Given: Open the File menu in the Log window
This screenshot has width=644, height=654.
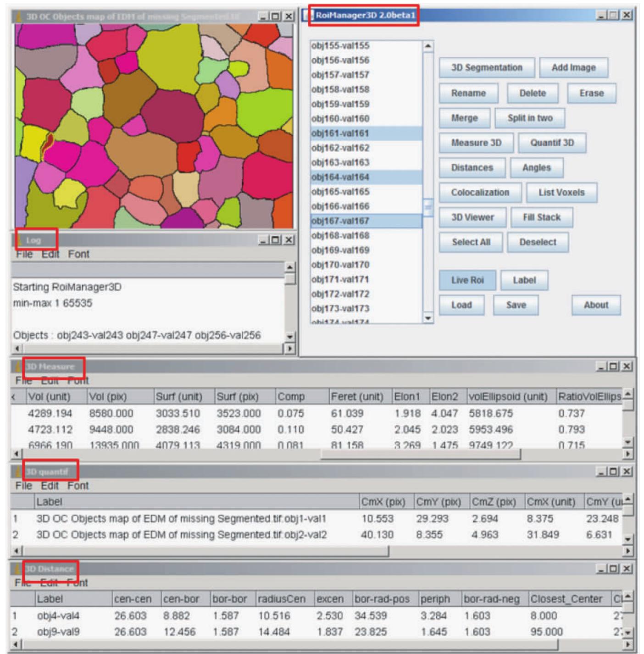Looking at the screenshot, I should pos(24,254).
